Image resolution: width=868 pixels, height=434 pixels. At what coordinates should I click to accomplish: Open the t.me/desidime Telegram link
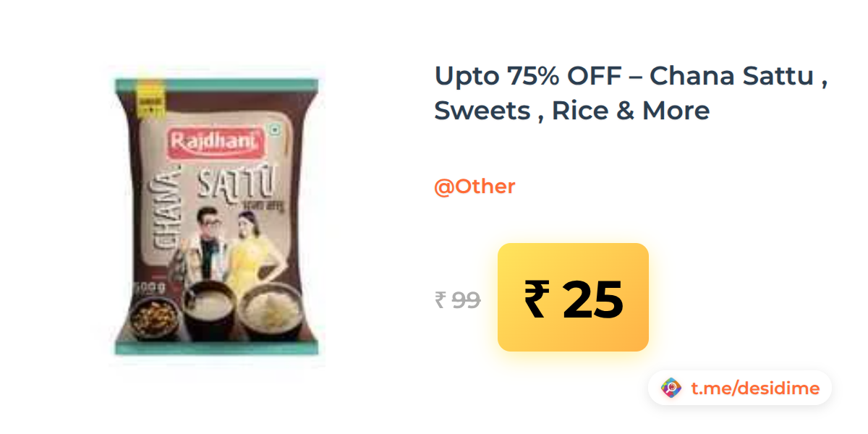click(x=755, y=388)
